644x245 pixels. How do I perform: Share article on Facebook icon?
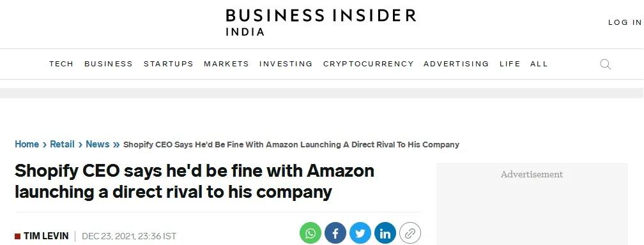point(335,233)
